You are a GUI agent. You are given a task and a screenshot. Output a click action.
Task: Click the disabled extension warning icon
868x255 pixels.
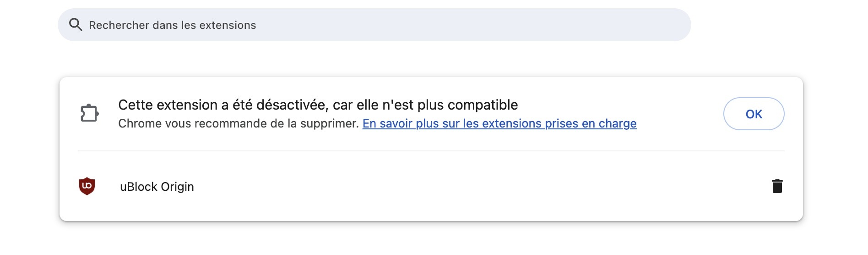(89, 113)
